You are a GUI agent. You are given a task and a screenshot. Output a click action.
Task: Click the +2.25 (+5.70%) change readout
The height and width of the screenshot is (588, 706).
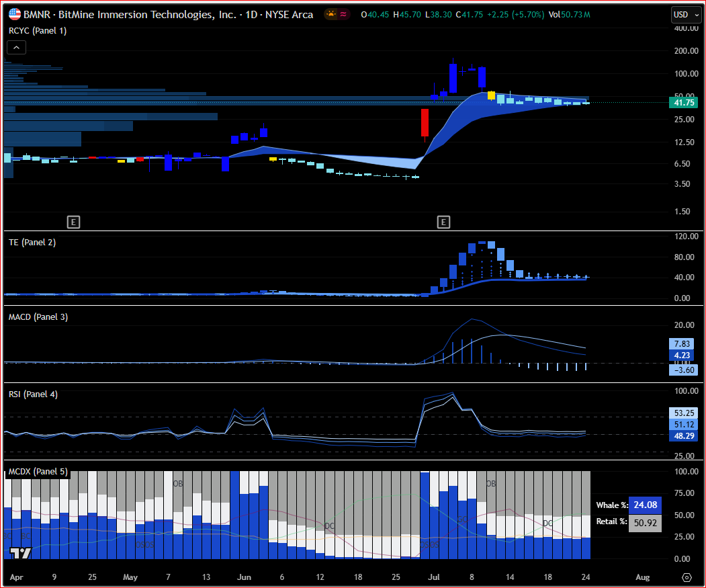(515, 14)
